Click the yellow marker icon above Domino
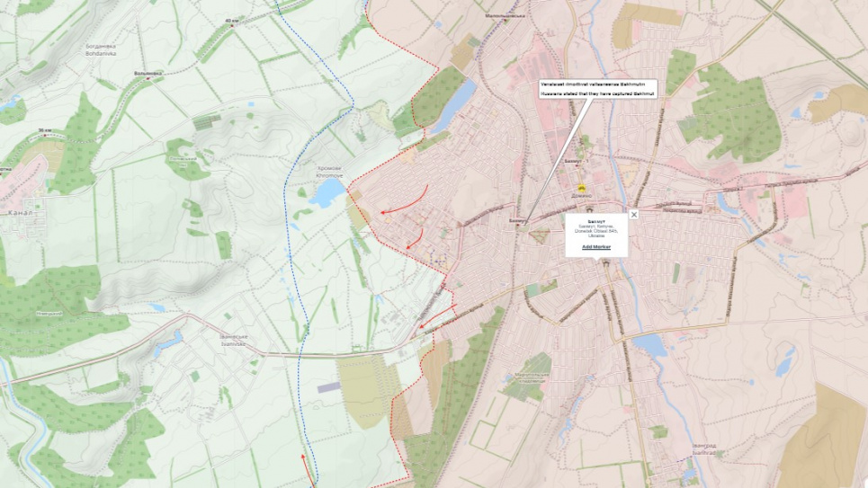Screen dimensions: 868x488 tap(581, 187)
